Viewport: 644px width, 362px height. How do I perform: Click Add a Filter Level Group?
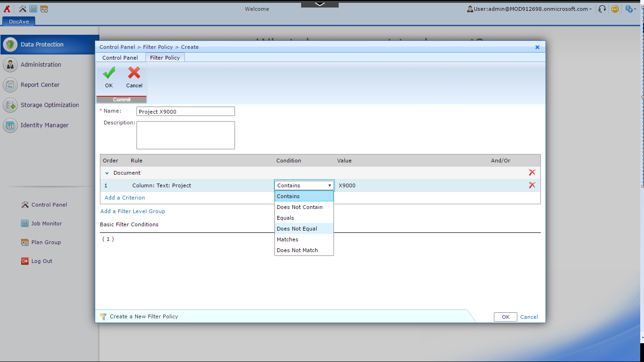tap(133, 211)
